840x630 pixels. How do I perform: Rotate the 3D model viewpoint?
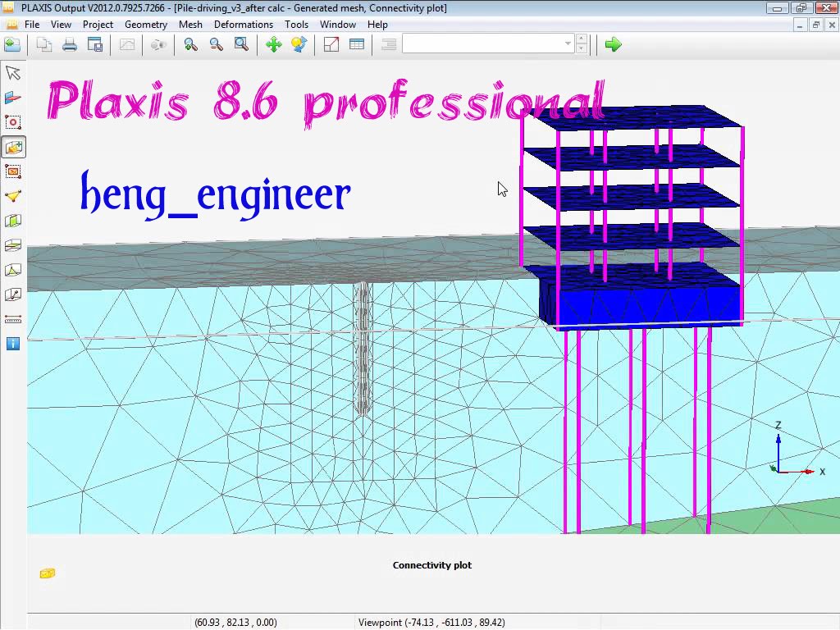pyautogui.click(x=299, y=44)
